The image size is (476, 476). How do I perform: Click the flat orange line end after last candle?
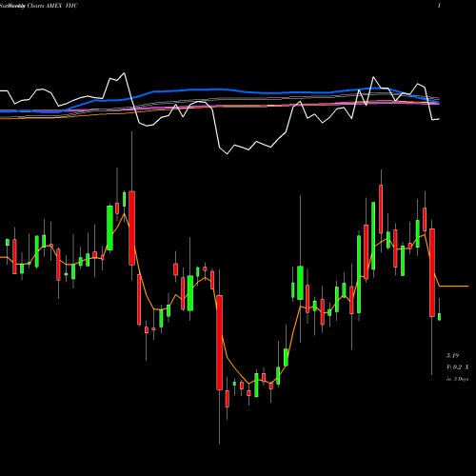(454, 287)
